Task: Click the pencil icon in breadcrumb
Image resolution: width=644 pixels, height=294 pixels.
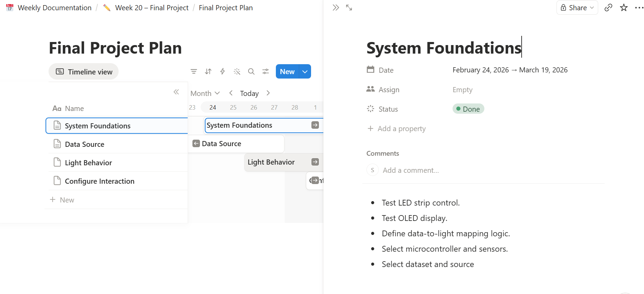Action: [107, 8]
